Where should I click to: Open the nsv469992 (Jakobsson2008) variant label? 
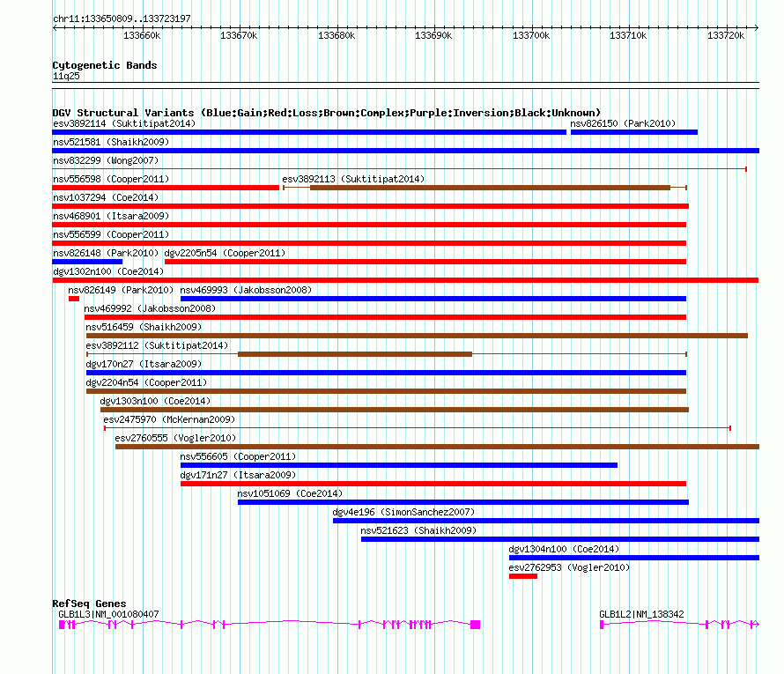[x=150, y=308]
